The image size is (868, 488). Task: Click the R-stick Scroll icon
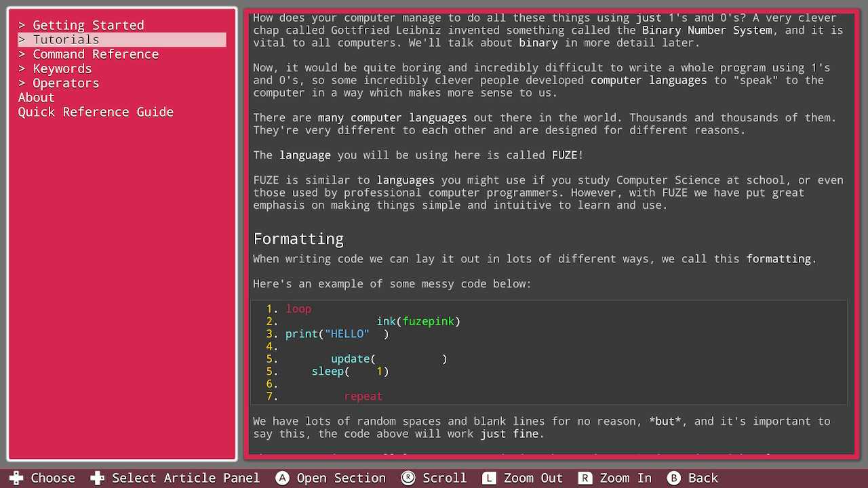tap(408, 479)
